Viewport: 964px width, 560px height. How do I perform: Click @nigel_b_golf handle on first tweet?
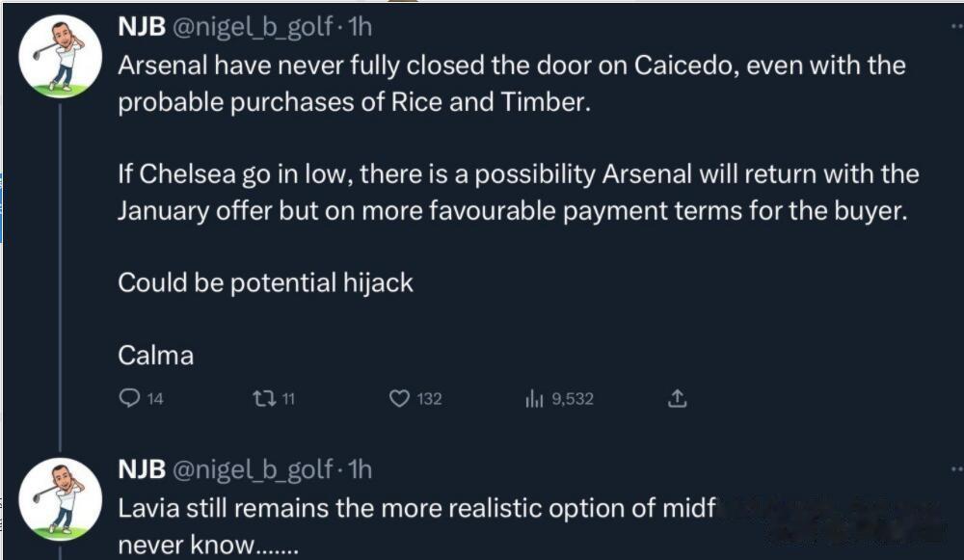pos(253,28)
